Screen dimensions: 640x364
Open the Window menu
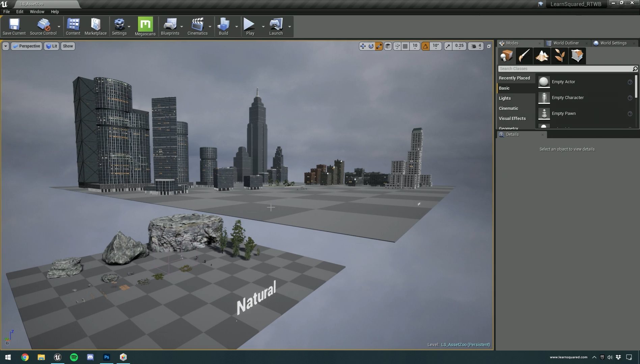(37, 11)
